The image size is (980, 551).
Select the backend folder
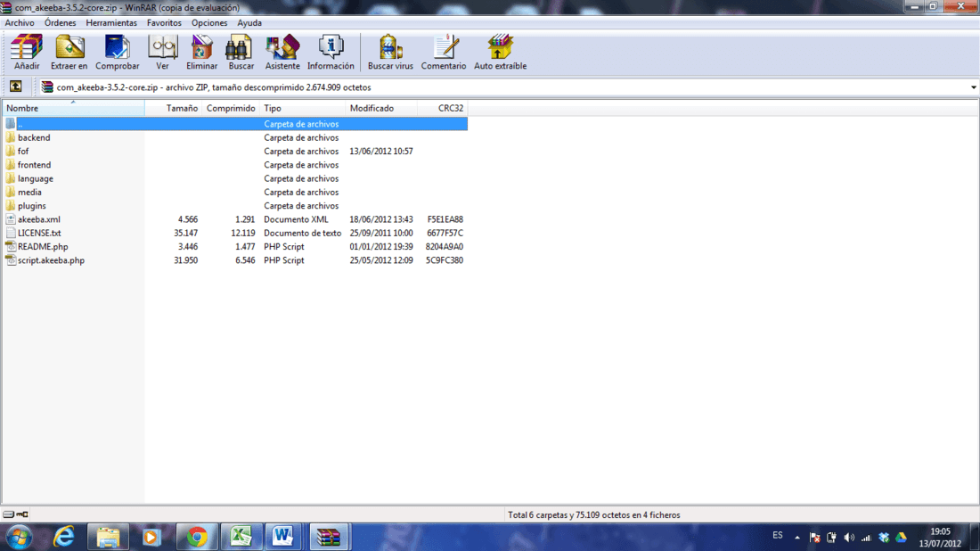coord(34,137)
